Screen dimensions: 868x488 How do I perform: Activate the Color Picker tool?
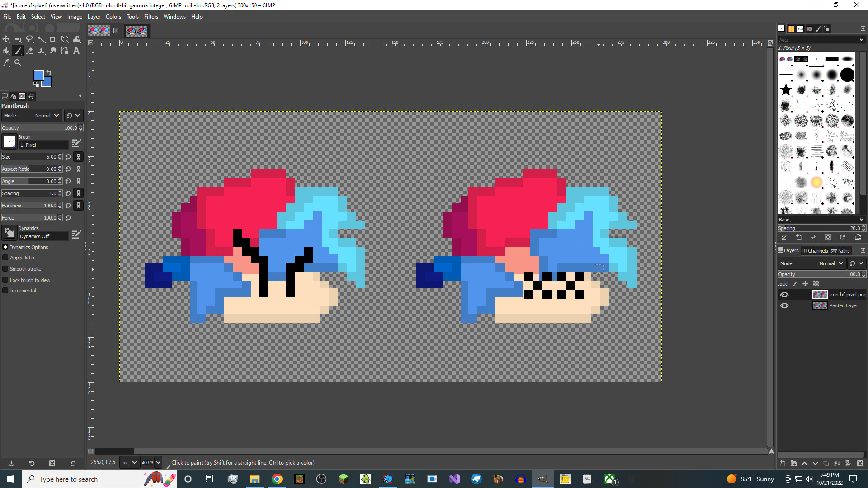tap(6, 63)
